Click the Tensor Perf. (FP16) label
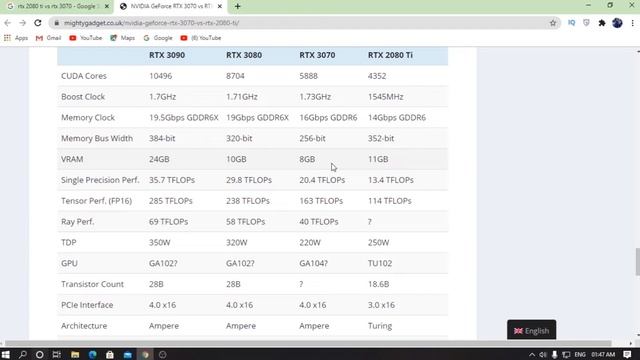 tap(96, 201)
